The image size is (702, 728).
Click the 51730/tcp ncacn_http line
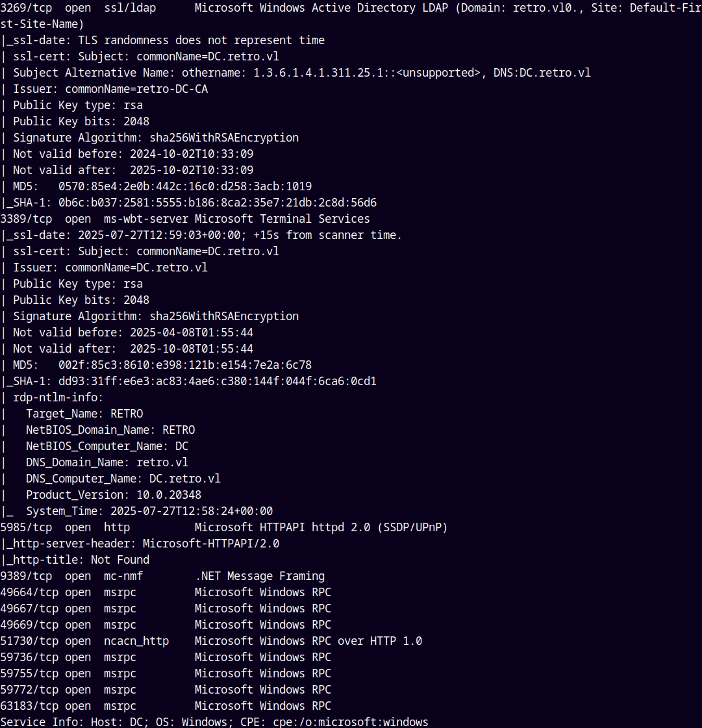211,641
